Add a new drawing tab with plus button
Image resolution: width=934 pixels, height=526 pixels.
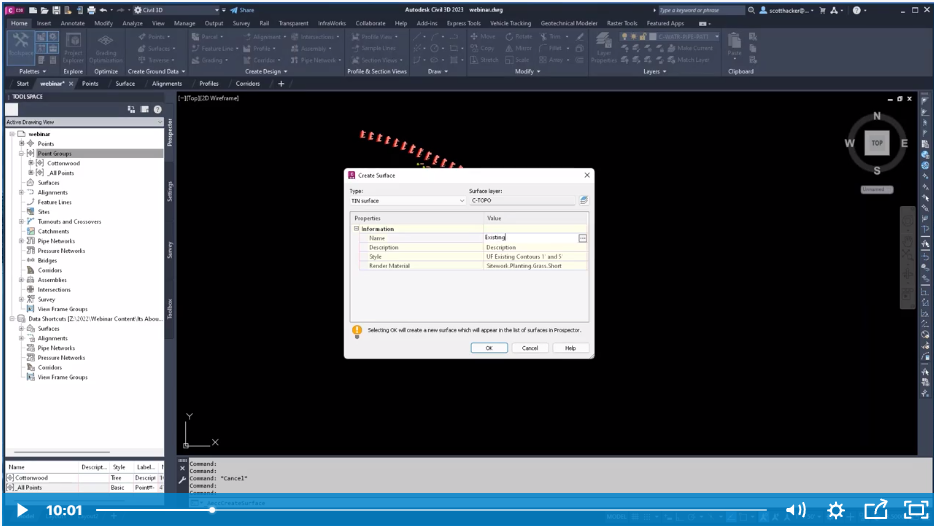point(281,84)
